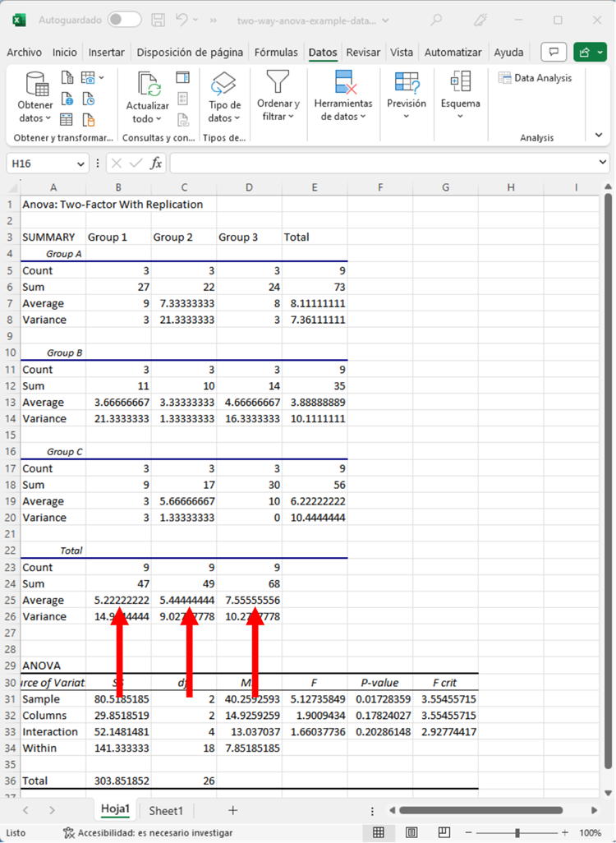616x843 pixels.
Task: Open the search magnifier in title bar
Action: coord(436,19)
